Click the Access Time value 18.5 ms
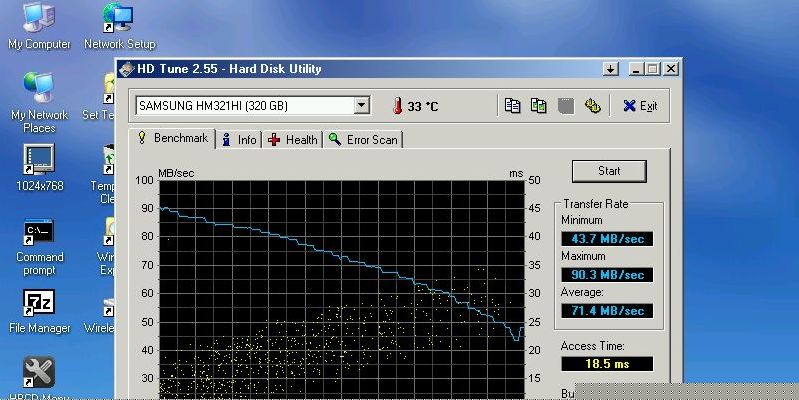799x400 pixels. point(607,364)
